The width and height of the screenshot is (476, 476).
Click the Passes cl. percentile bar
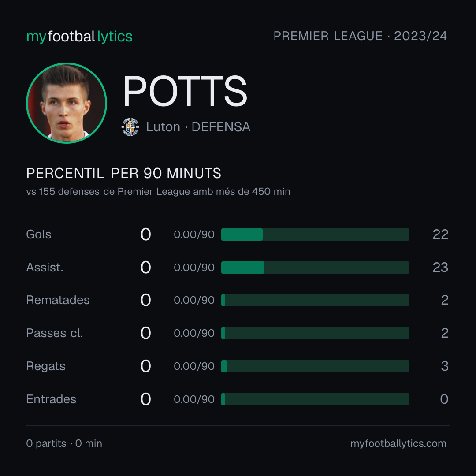click(x=315, y=333)
